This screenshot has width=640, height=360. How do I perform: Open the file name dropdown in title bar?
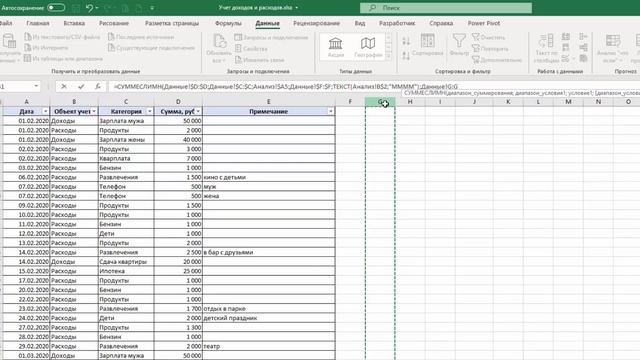pos(297,8)
